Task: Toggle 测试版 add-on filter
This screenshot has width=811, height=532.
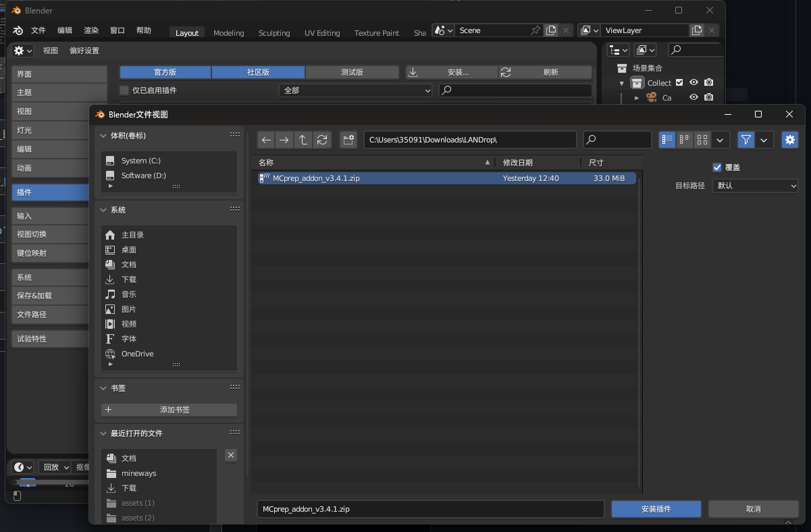Action: click(x=352, y=72)
